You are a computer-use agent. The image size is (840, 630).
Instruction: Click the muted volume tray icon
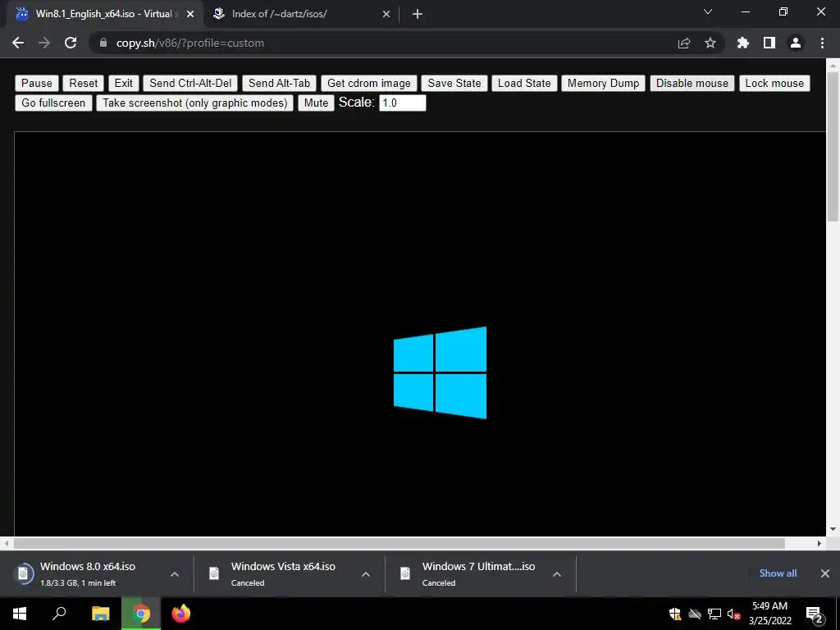(x=733, y=614)
